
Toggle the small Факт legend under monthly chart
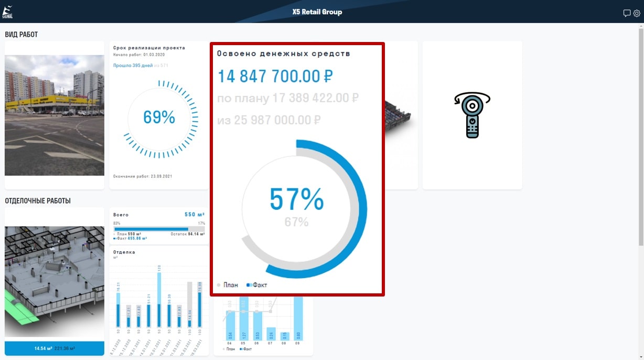(x=246, y=348)
